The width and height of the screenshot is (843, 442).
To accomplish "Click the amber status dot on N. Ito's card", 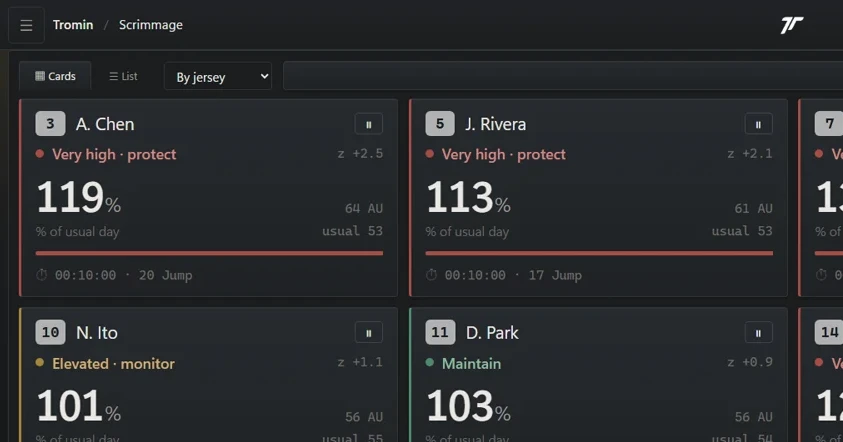I will (40, 362).
